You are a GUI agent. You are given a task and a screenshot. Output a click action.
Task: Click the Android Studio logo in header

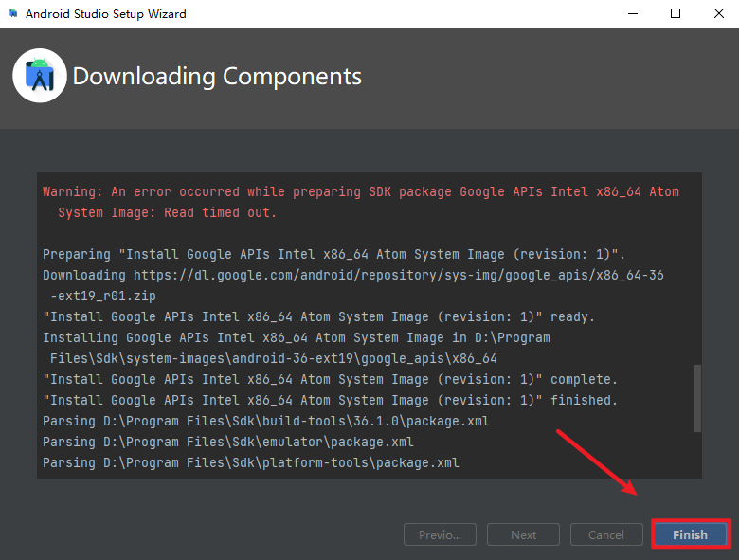[40, 77]
